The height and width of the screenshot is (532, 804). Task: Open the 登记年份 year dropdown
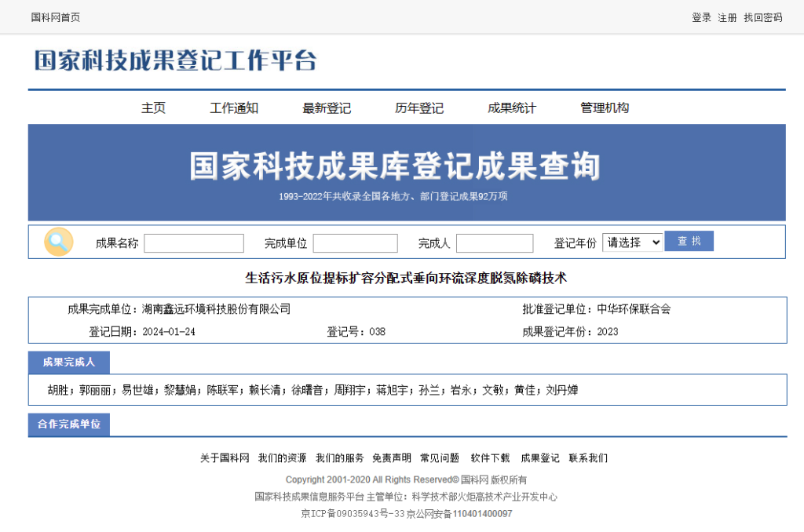click(632, 242)
